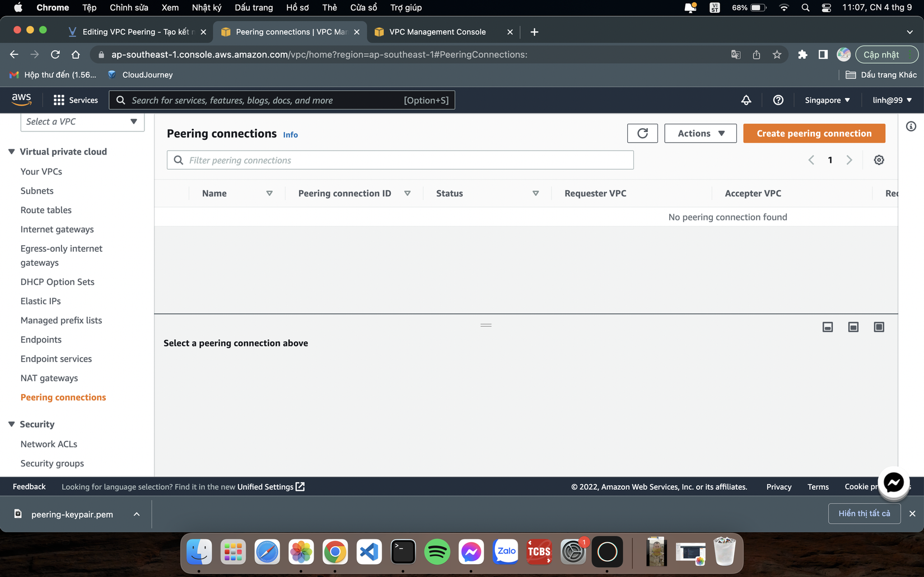This screenshot has height=577, width=924.
Task: Click Filter peering connections field
Action: pyautogui.click(x=400, y=160)
